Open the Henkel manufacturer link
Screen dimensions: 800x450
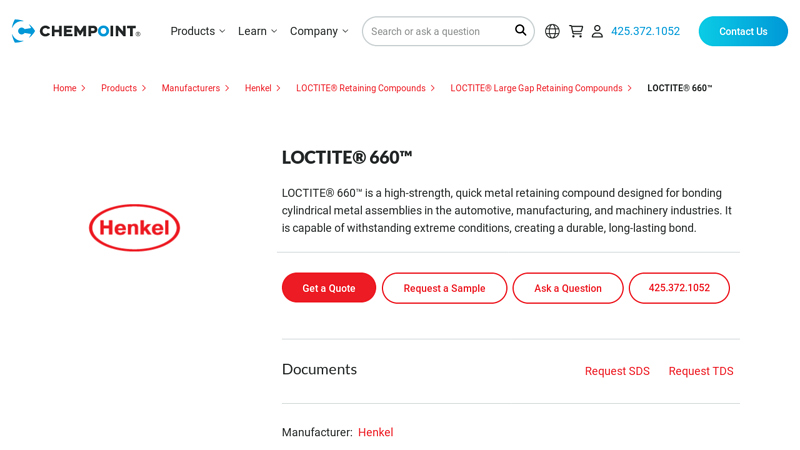(376, 432)
